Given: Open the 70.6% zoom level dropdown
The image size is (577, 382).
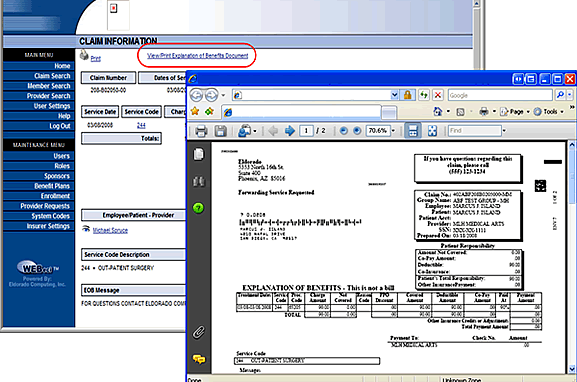Looking at the screenshot, I should [393, 131].
